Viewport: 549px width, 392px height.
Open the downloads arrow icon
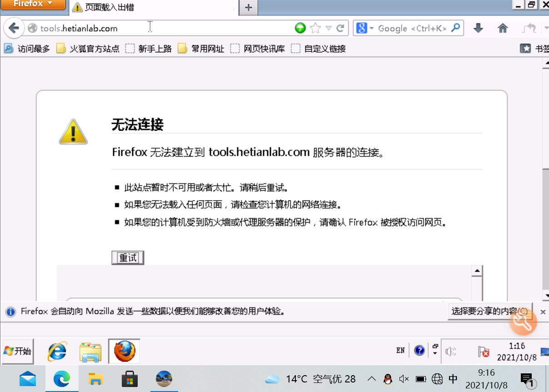(478, 28)
